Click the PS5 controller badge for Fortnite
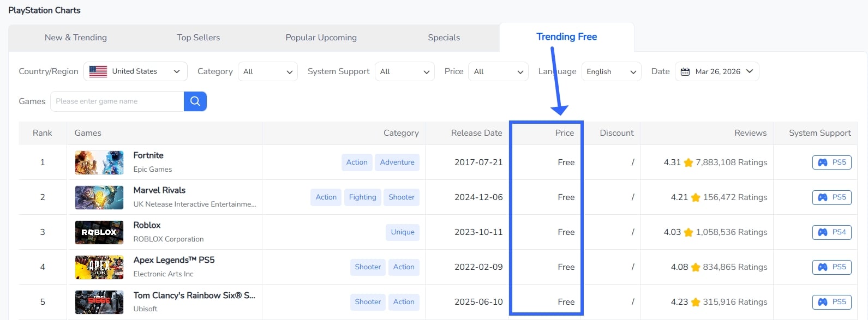 [x=831, y=162]
